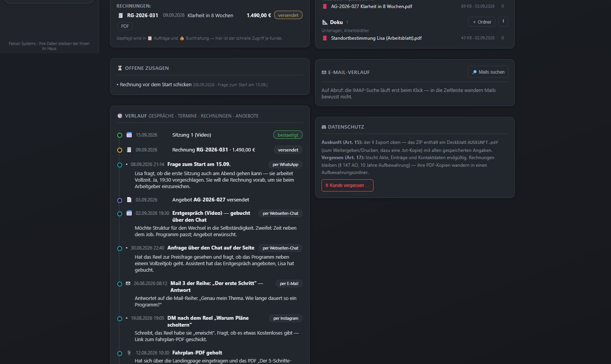Delete the AG-2026-027 Klarheit PDF via trash icon

point(503,6)
